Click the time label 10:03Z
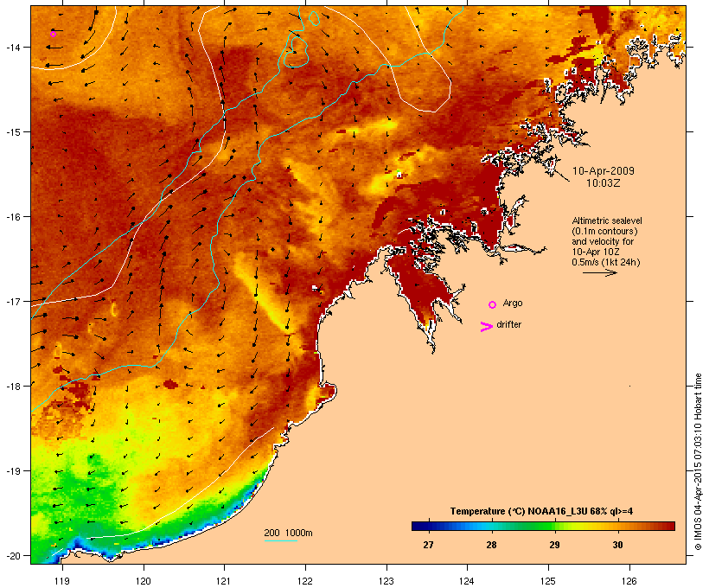The height and width of the screenshot is (588, 709). [604, 183]
